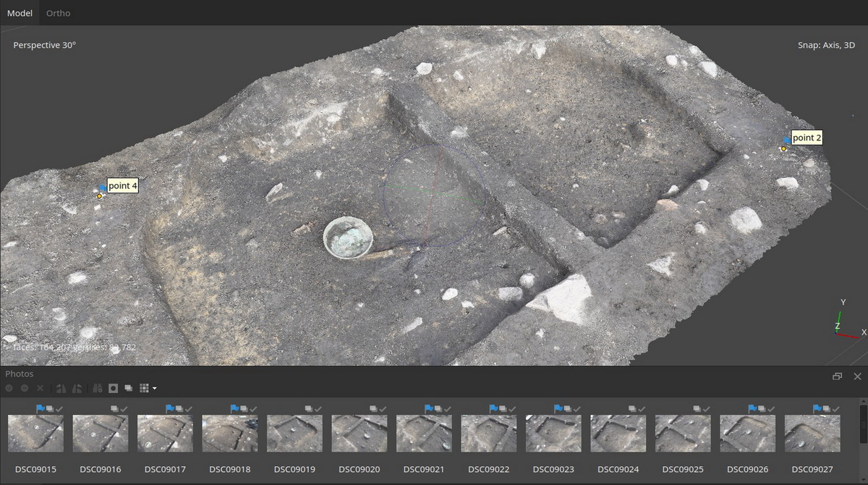This screenshot has width=868, height=485.
Task: Click the blue marker flag above DSC09026
Action: point(752,409)
